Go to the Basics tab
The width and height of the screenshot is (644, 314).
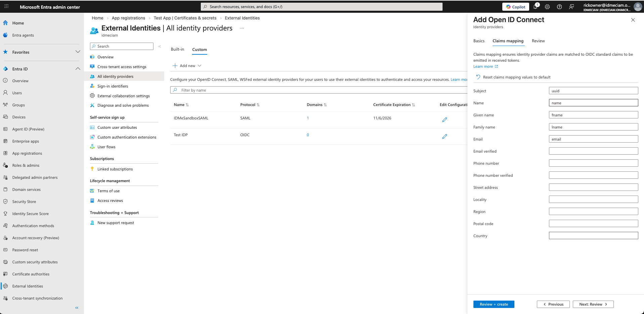(479, 41)
